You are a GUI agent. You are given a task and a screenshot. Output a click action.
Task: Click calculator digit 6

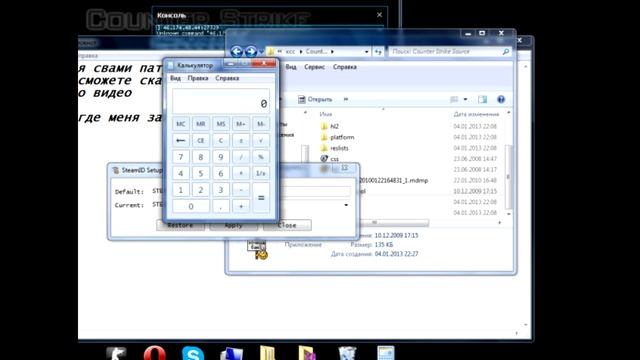(x=221, y=173)
